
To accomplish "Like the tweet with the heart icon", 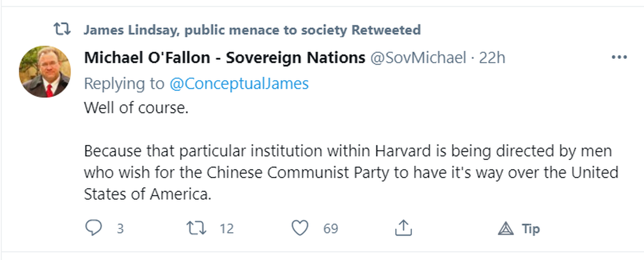I will tap(300, 228).
